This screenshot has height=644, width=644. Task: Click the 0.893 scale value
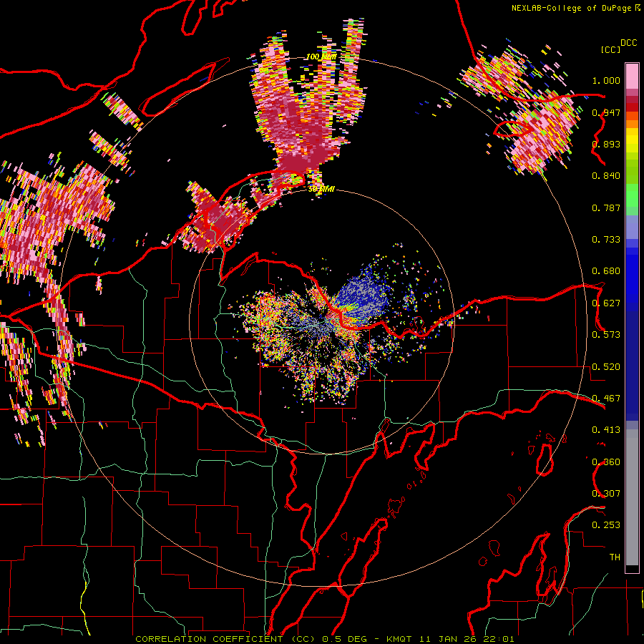click(x=606, y=144)
